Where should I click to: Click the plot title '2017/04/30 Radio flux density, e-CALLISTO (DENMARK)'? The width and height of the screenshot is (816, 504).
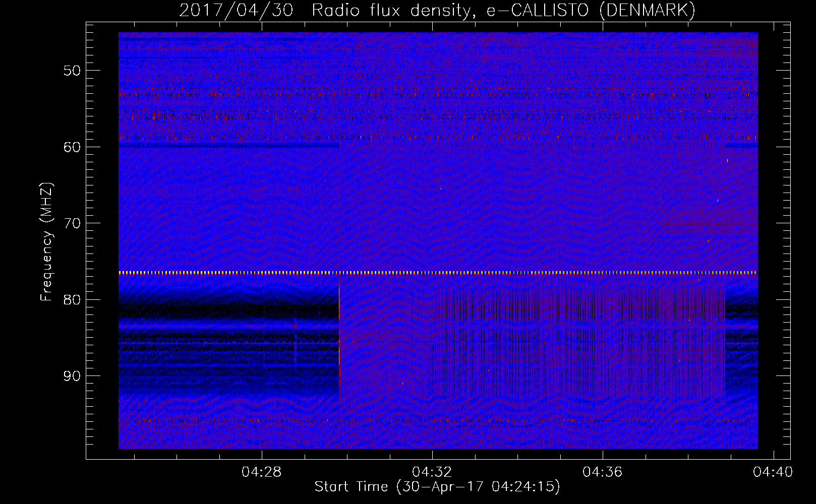437,11
